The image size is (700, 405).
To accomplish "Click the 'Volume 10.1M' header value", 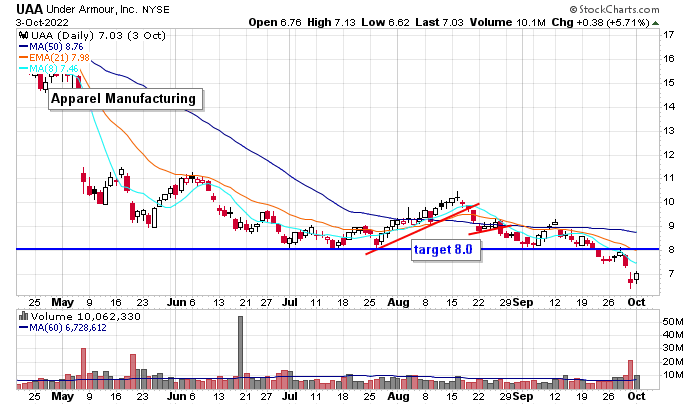I will (x=508, y=22).
